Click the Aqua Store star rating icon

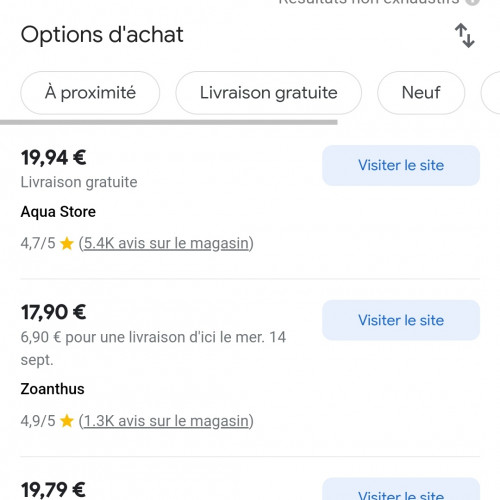click(67, 243)
